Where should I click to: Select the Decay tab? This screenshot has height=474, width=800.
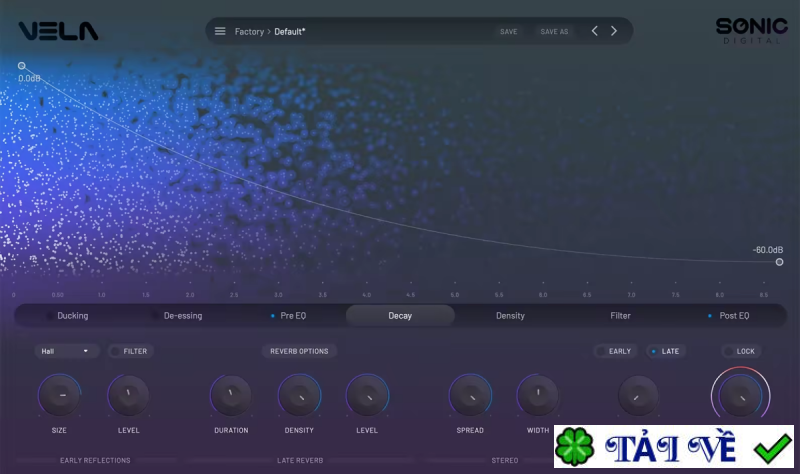click(400, 316)
